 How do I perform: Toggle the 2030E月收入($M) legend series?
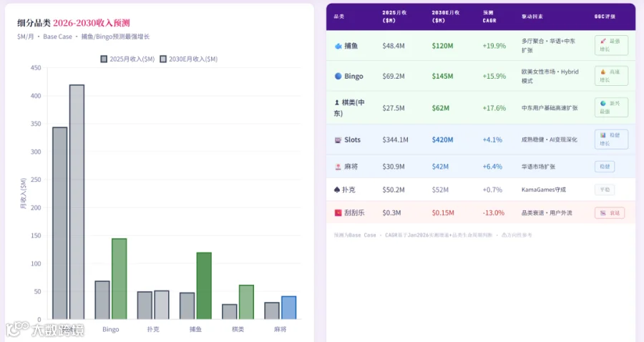189,59
